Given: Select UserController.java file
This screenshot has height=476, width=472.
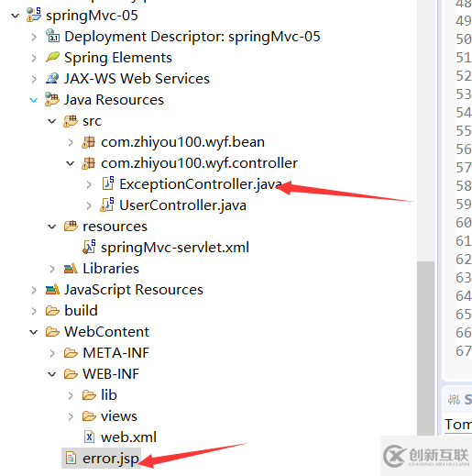Looking at the screenshot, I should 182,205.
